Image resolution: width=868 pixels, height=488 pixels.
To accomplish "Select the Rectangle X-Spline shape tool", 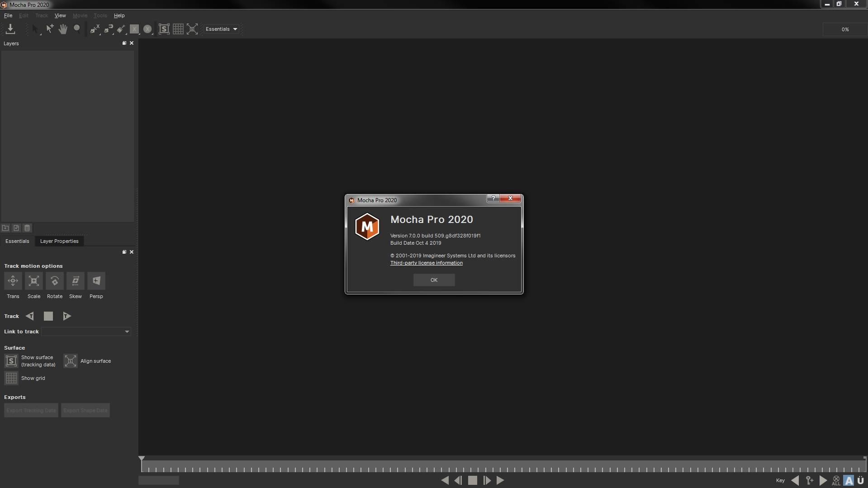I will tap(134, 29).
